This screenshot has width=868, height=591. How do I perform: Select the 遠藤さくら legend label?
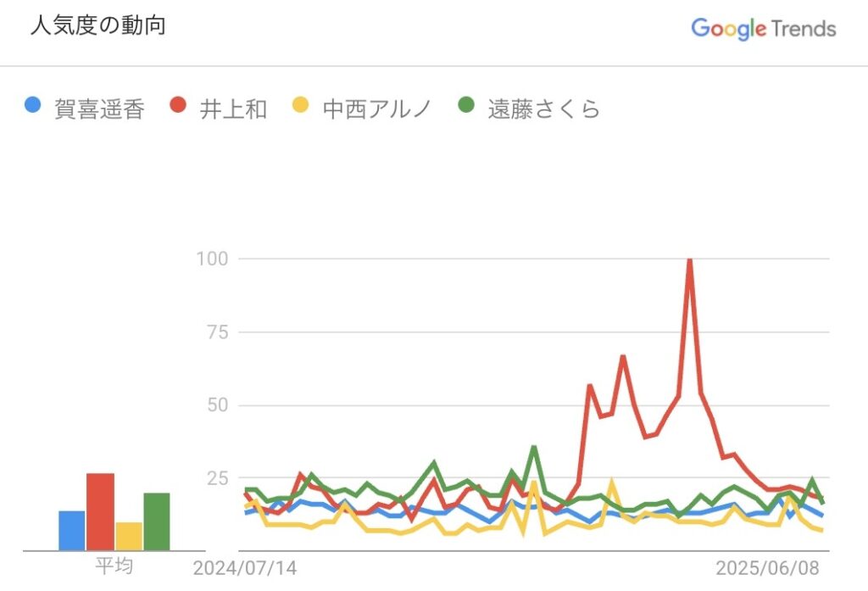(x=544, y=109)
